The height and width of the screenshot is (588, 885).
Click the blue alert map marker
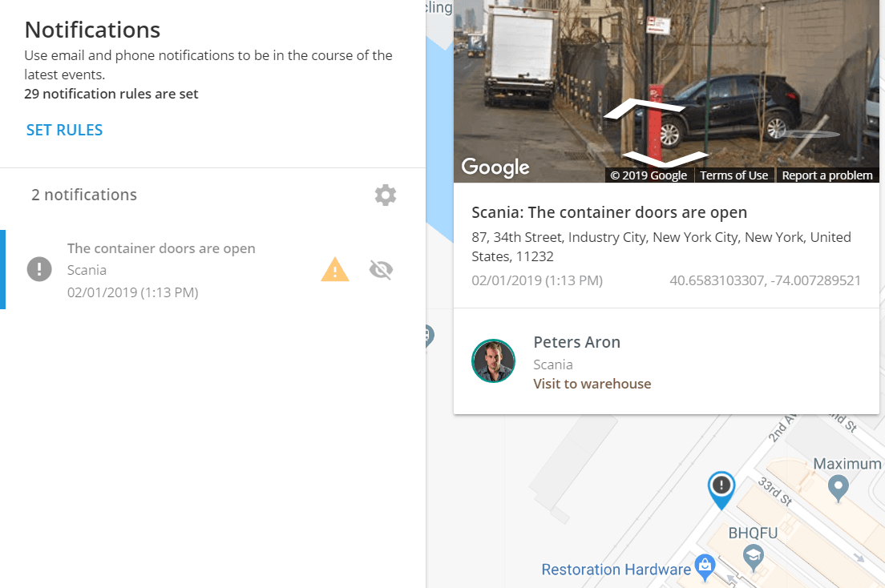tap(721, 489)
